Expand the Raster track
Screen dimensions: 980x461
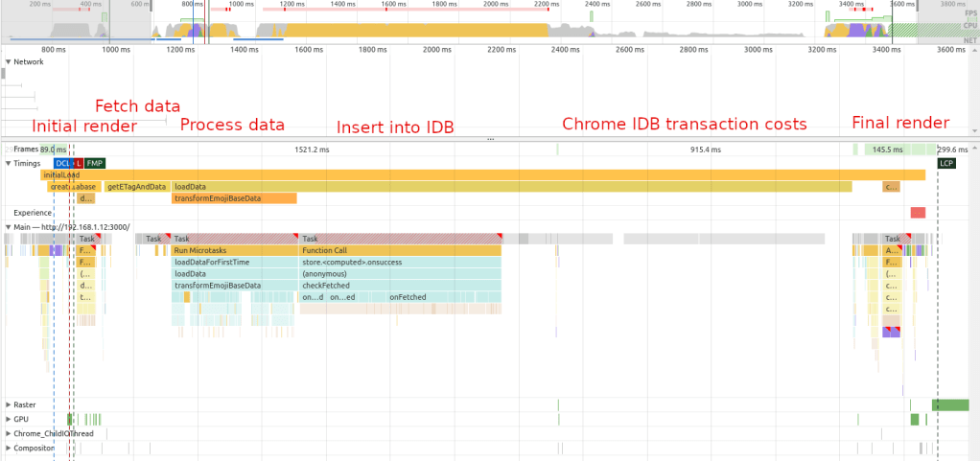click(9, 405)
